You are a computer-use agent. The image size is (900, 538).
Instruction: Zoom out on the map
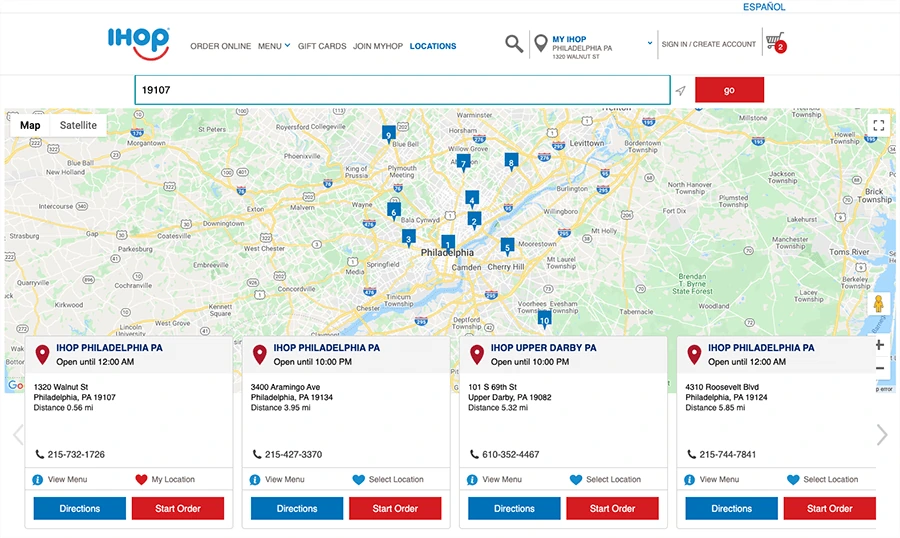tap(879, 369)
